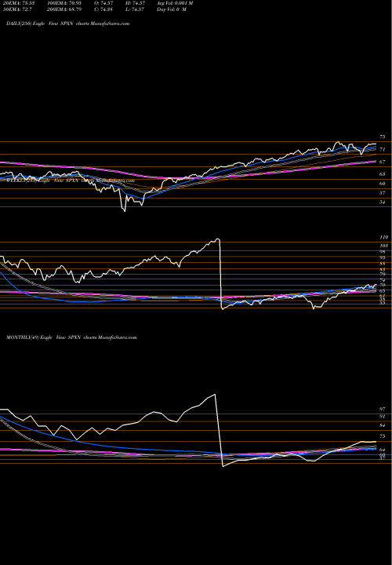The width and height of the screenshot is (392, 565).
Task: Click the monthly chart price peak before drop
Action: tap(215, 395)
